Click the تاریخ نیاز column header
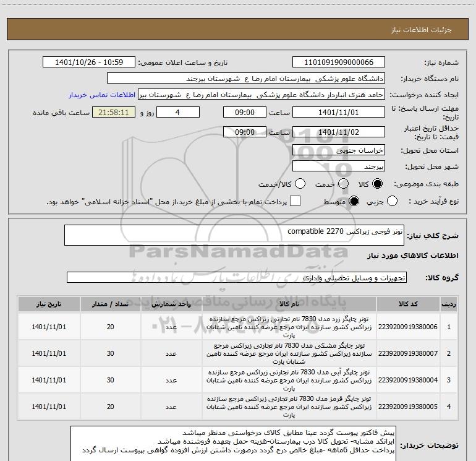 [x=49, y=304]
